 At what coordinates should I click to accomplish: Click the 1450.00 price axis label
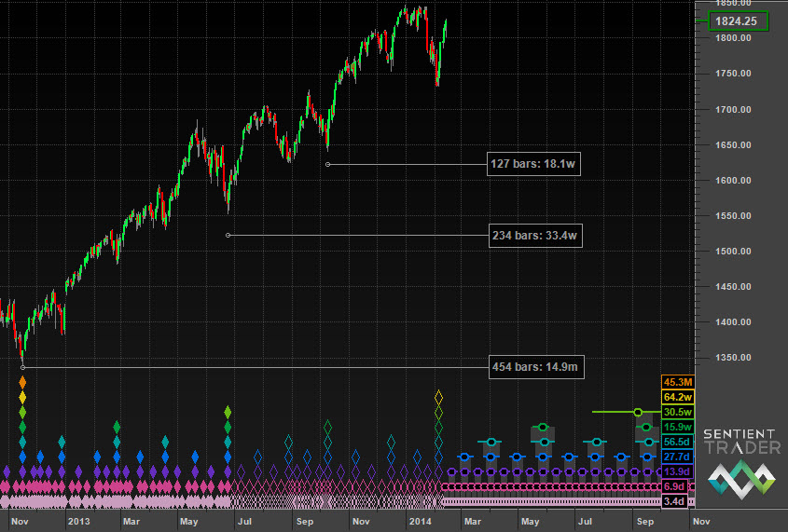(x=733, y=287)
